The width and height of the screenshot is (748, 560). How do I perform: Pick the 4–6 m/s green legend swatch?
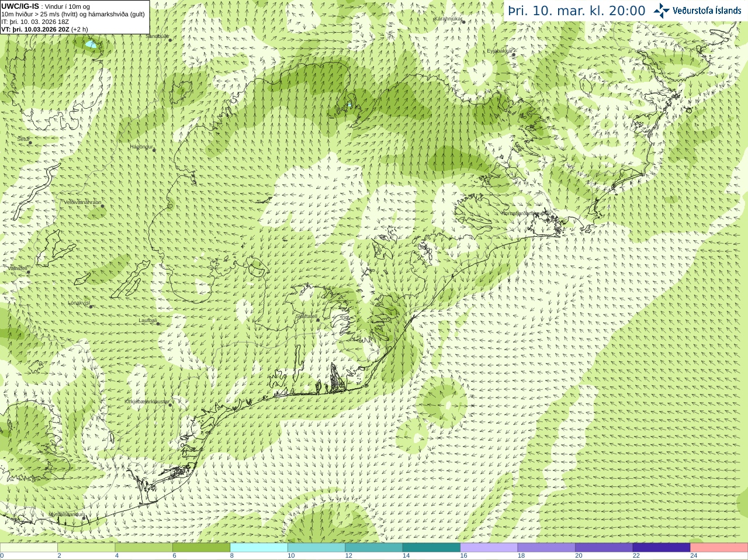click(x=144, y=548)
